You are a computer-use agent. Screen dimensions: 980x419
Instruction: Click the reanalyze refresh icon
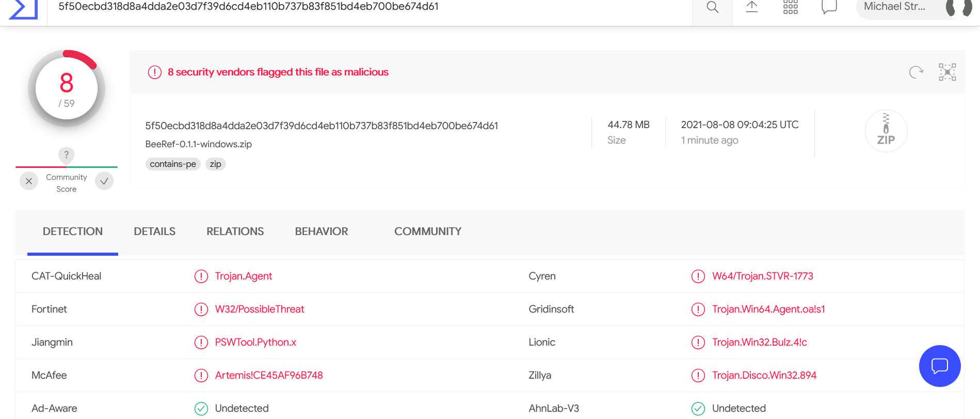[x=916, y=72]
